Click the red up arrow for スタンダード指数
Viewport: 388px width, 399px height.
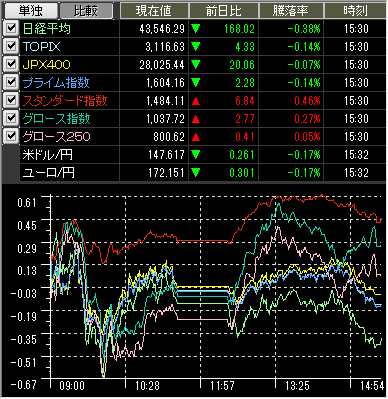[196, 101]
